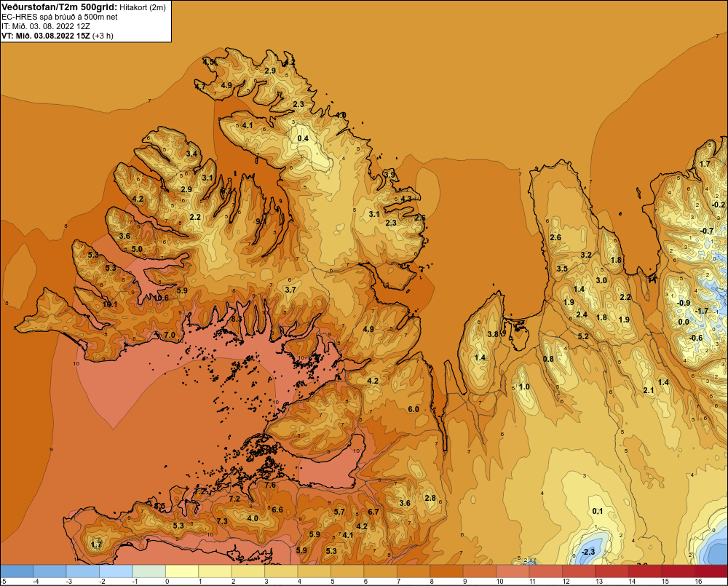Click the '12' tick label on legend
The image size is (728, 586).
[x=566, y=582]
